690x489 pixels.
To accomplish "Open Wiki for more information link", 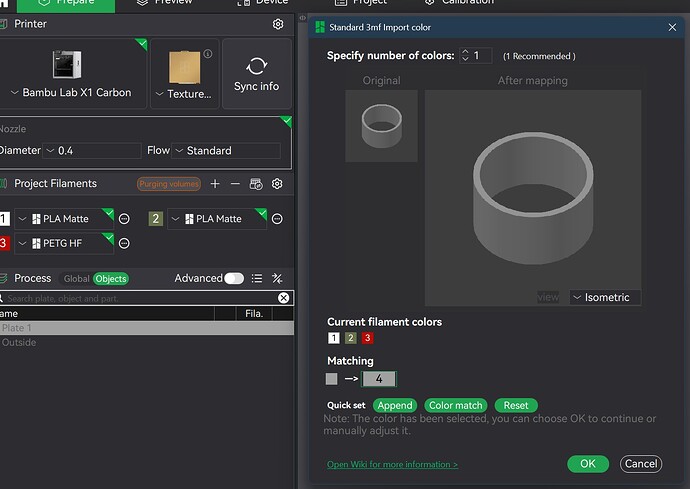I will tap(392, 464).
